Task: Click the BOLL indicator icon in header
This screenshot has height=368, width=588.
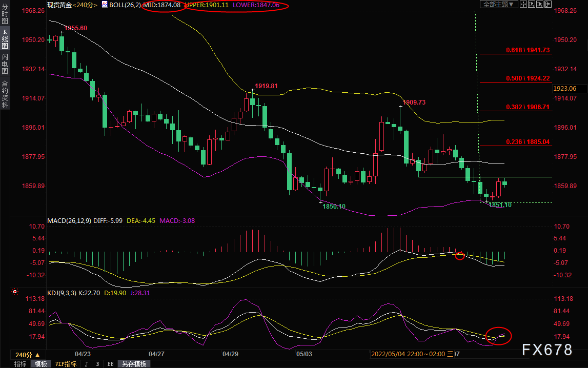Action: click(105, 5)
